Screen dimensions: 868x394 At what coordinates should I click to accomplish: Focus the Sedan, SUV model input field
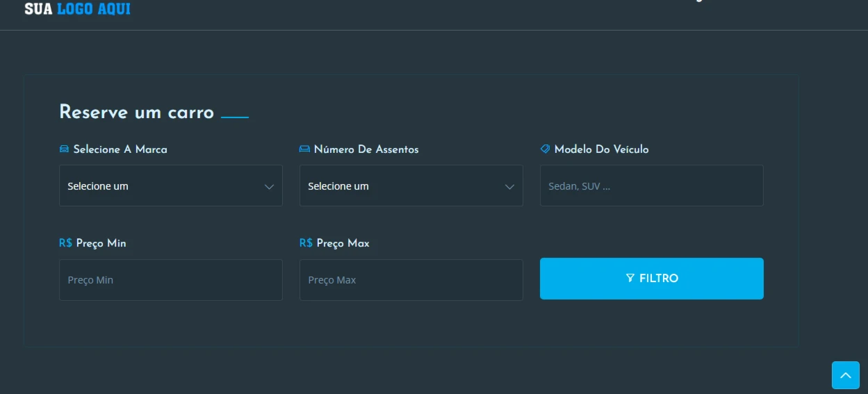pyautogui.click(x=652, y=186)
